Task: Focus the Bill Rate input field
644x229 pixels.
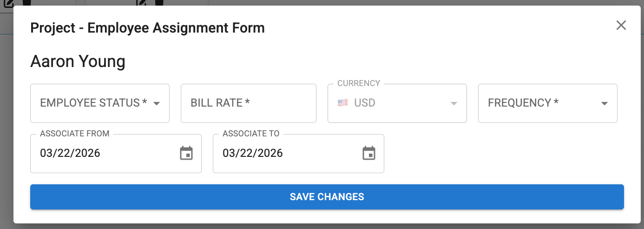Action: click(x=248, y=103)
